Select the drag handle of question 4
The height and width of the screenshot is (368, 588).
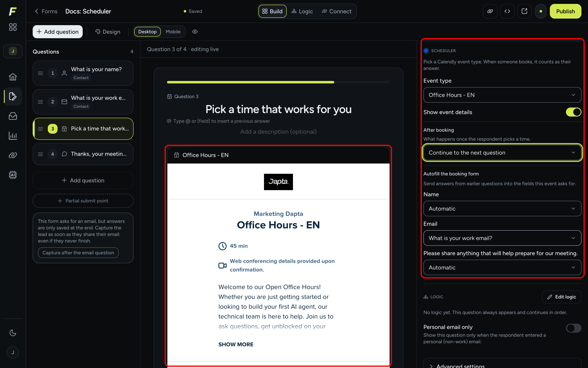(40, 154)
